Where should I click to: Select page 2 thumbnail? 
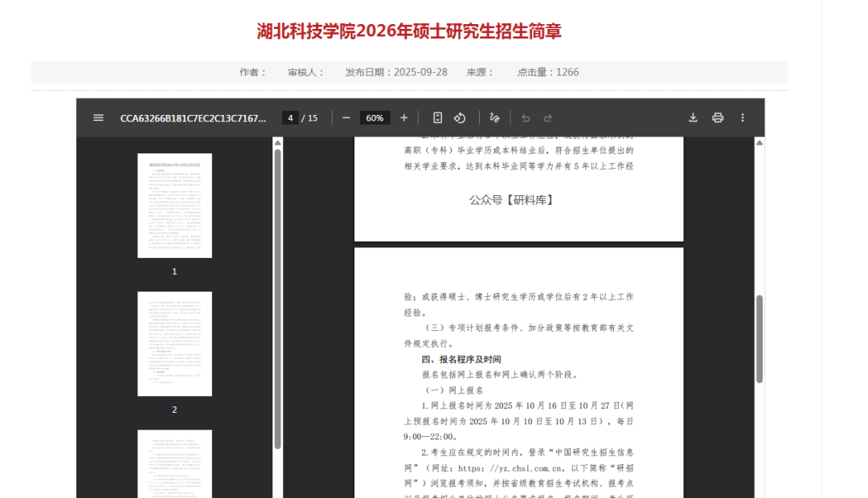pyautogui.click(x=174, y=344)
